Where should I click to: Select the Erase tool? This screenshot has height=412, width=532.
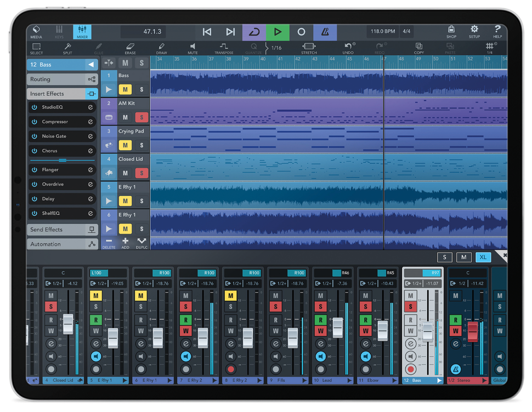pyautogui.click(x=129, y=48)
